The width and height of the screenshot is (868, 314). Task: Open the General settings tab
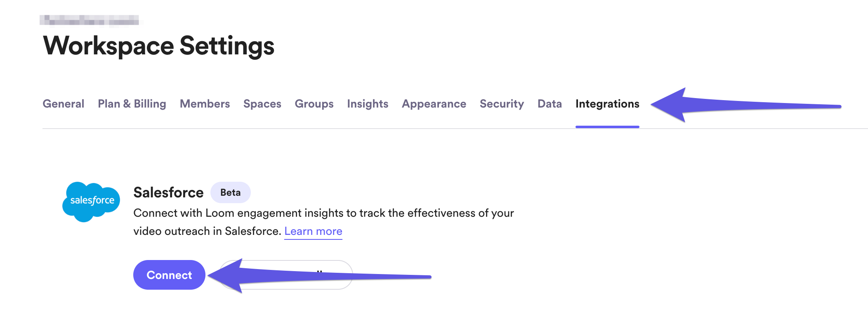[63, 104]
